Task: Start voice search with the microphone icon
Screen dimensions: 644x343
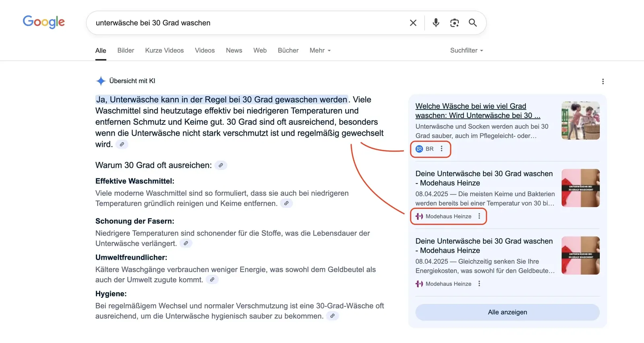Action: [436, 23]
